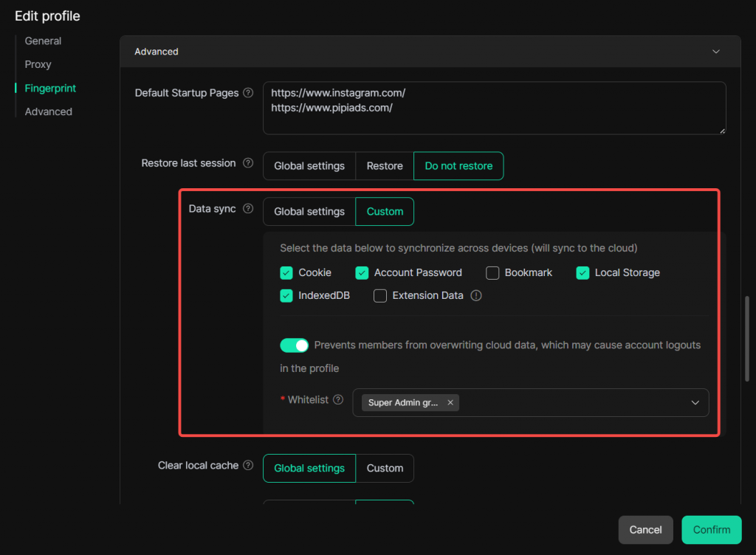This screenshot has width=756, height=555.
Task: Enable the Bookmark checkbox
Action: click(x=492, y=273)
